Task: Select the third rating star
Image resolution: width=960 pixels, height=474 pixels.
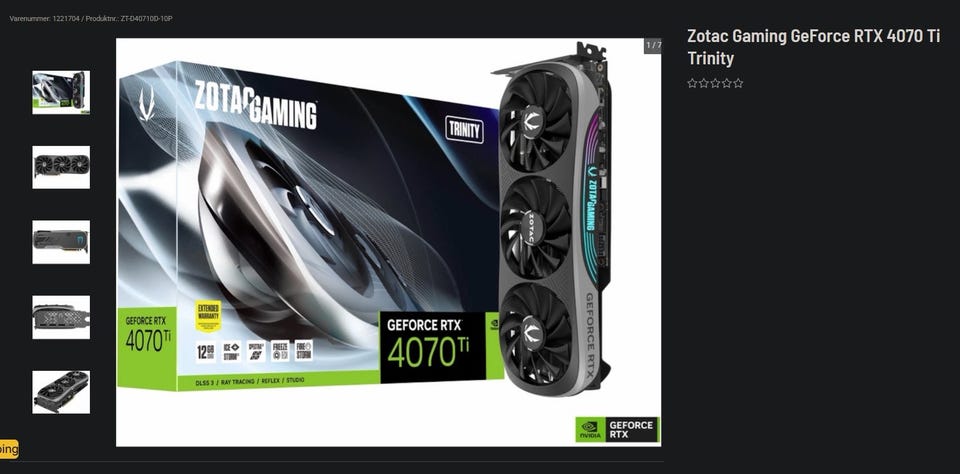Action: [715, 83]
